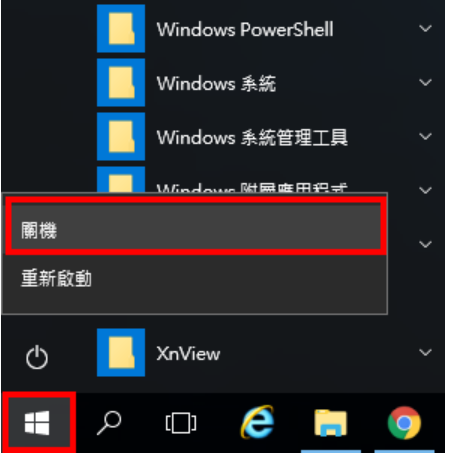Select 關機 from the power menu
This screenshot has height=458, width=449.
pyautogui.click(x=196, y=227)
